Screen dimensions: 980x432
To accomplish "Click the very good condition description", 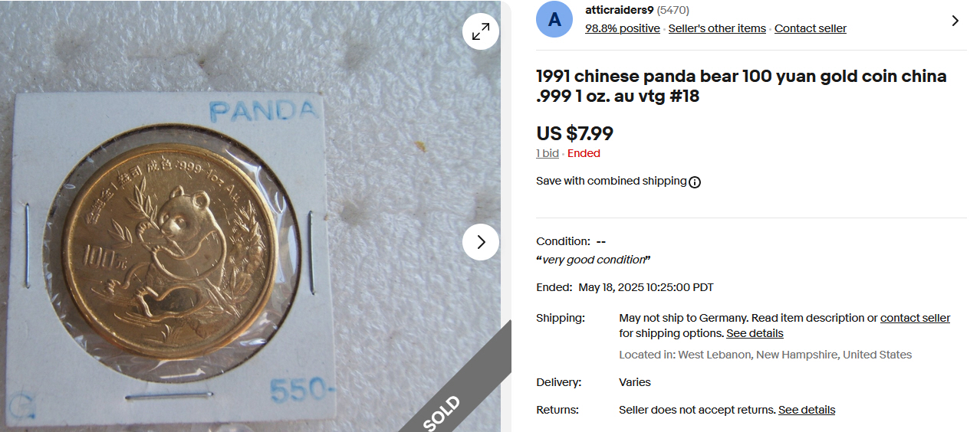I will click(x=593, y=260).
